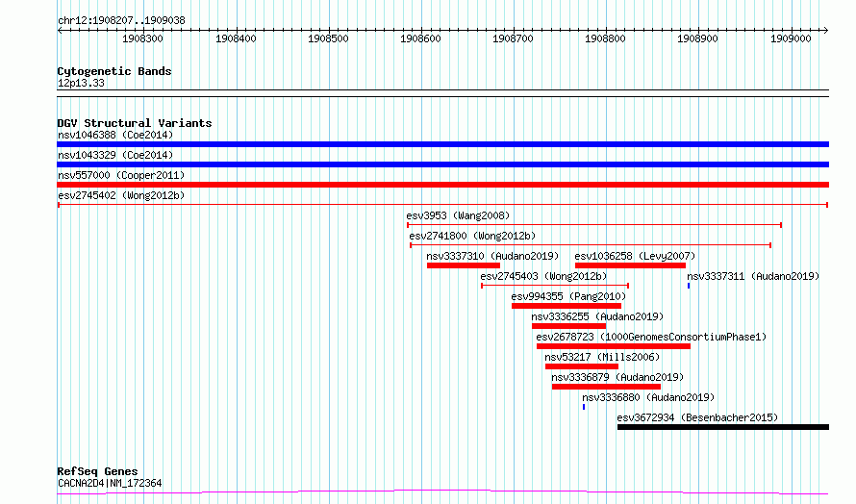Click the DGV Structural Variants track title
The width and height of the screenshot is (856, 504).
(x=135, y=123)
